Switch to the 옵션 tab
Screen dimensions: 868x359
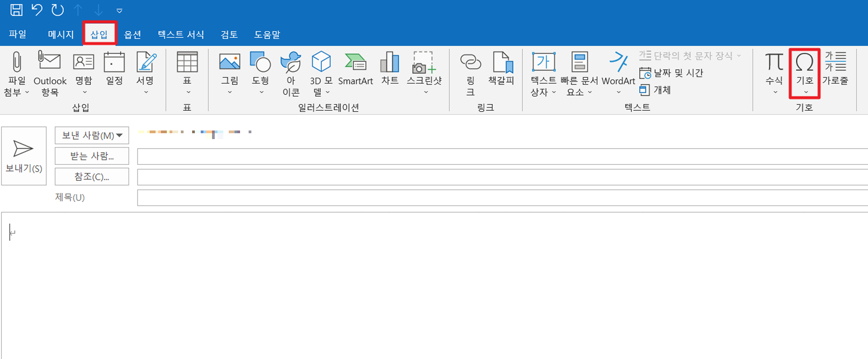(x=132, y=34)
